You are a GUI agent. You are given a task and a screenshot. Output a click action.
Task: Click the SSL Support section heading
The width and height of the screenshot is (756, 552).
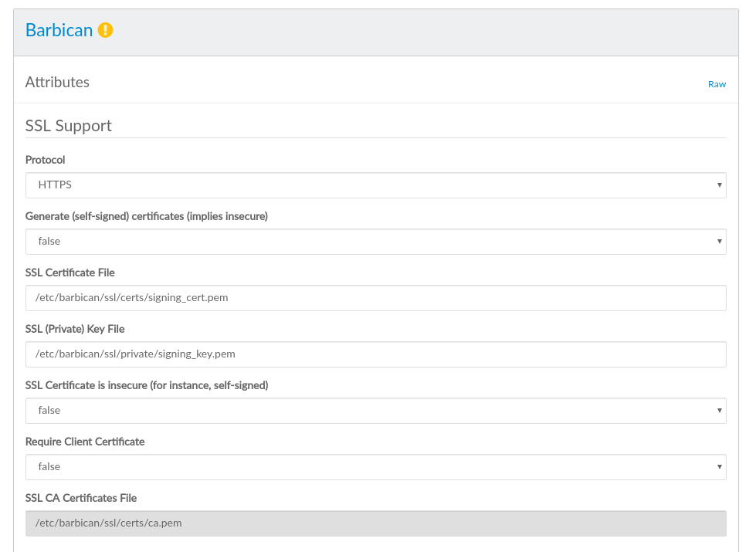pos(69,126)
